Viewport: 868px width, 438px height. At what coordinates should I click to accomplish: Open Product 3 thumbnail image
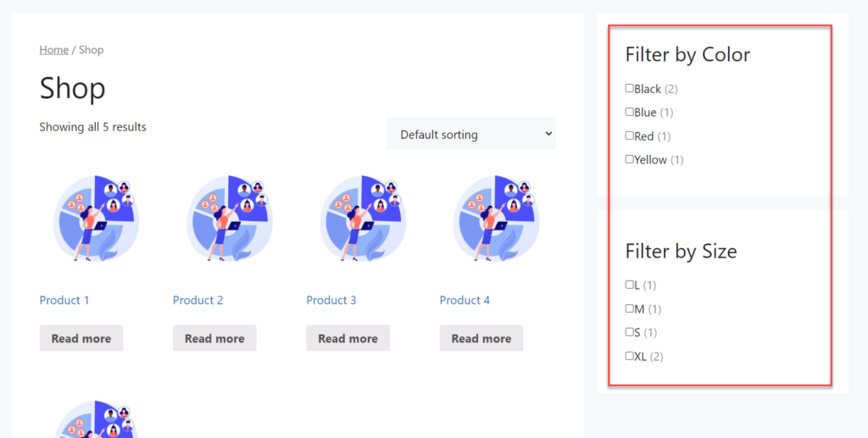[x=362, y=218]
